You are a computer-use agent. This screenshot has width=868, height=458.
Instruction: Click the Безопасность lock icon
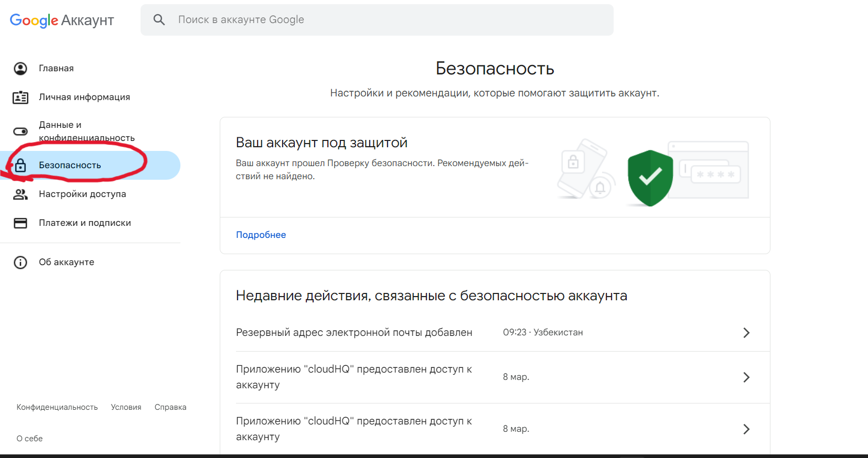pyautogui.click(x=20, y=166)
